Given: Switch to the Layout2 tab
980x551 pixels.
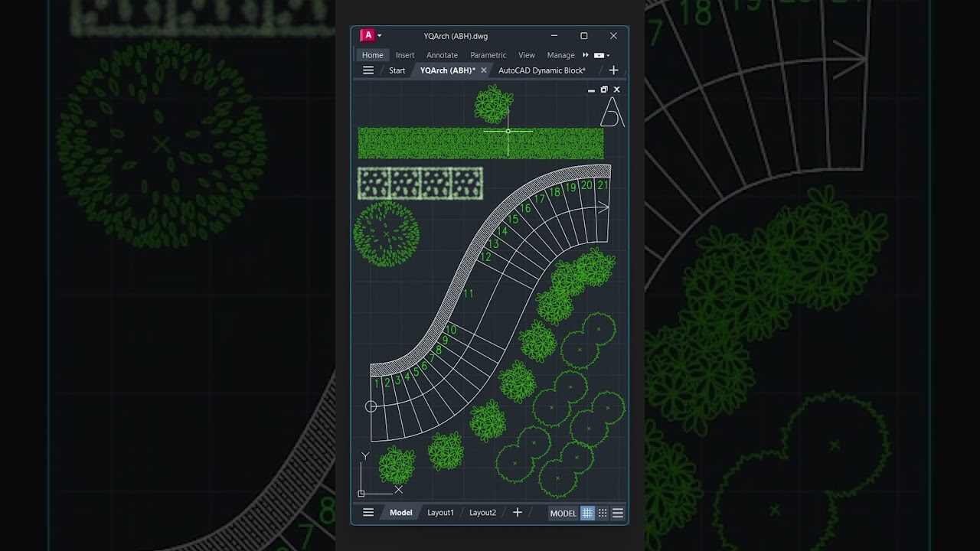Looking at the screenshot, I should [x=482, y=513].
